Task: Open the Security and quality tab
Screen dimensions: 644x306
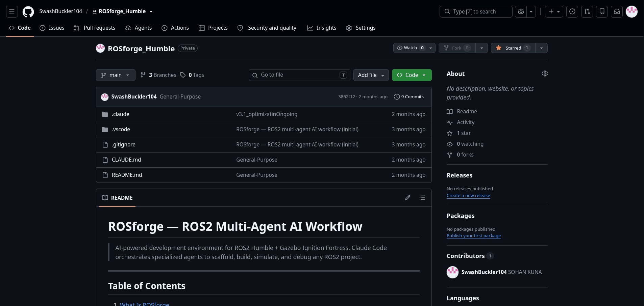Action: tap(267, 28)
